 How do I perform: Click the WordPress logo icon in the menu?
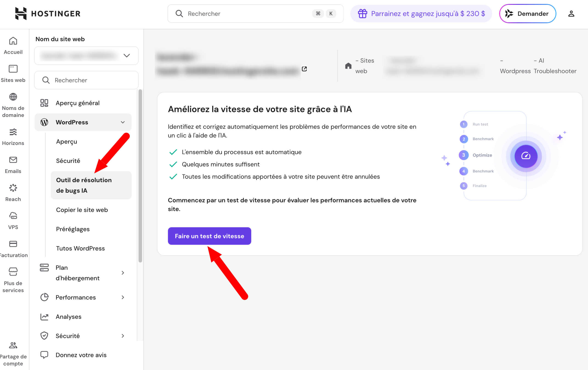coord(44,122)
